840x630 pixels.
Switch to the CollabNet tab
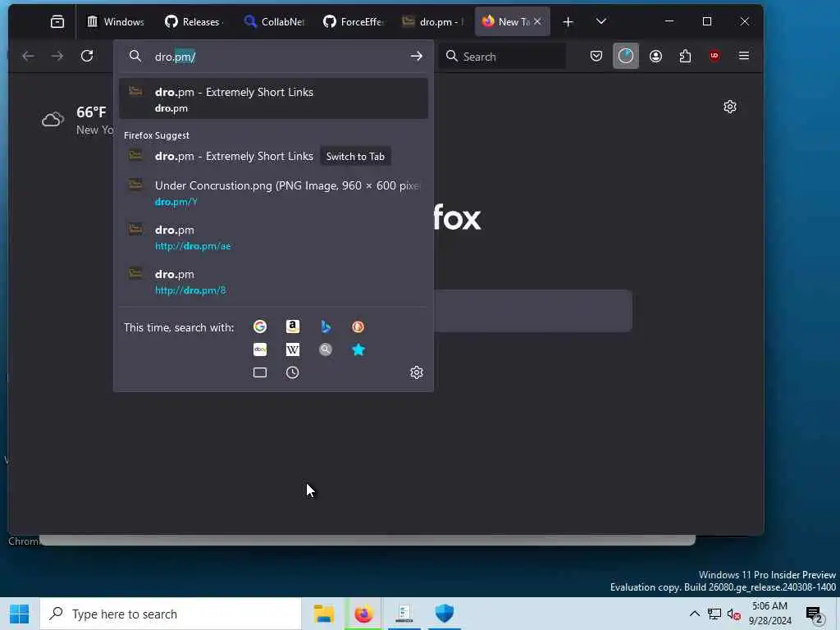click(274, 22)
